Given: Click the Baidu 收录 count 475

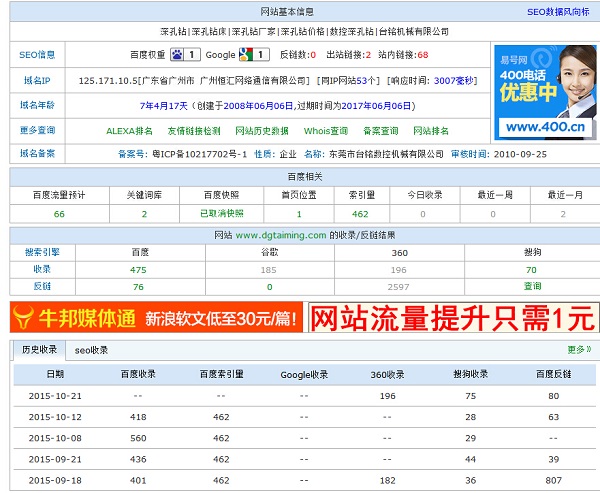Looking at the screenshot, I should (138, 270).
